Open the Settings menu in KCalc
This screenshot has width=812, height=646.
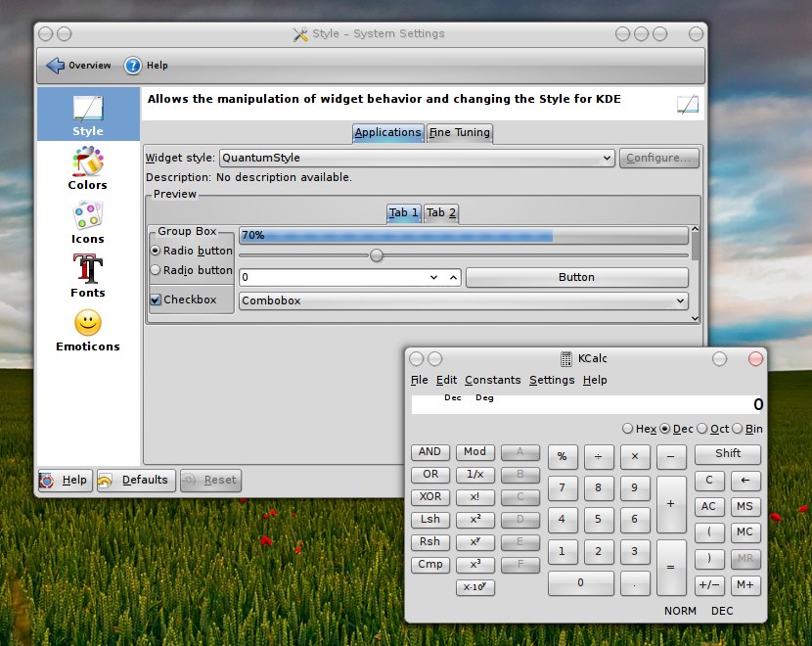(552, 380)
